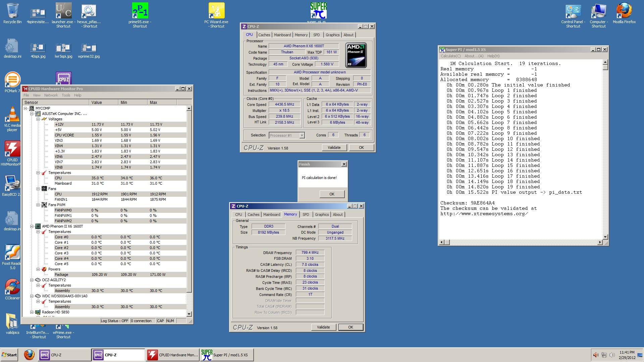Screen dimensions: 644x362
Task: Open Processor #1 selection dropdown
Action: (x=287, y=135)
